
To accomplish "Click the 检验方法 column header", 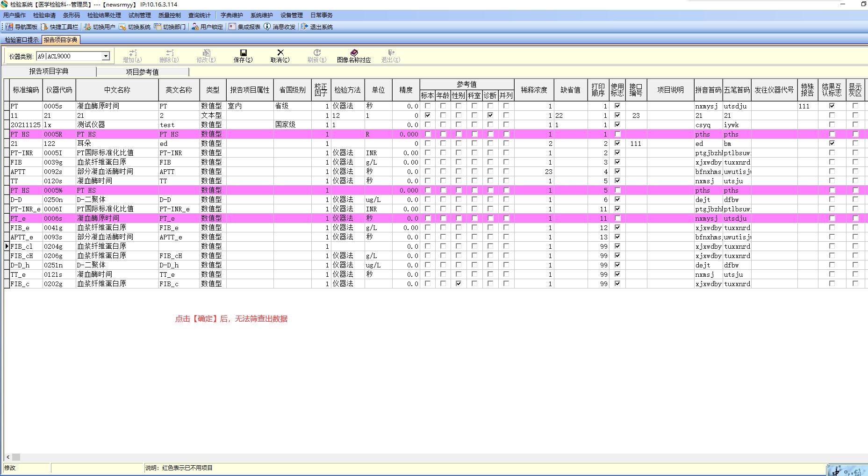I will point(347,90).
